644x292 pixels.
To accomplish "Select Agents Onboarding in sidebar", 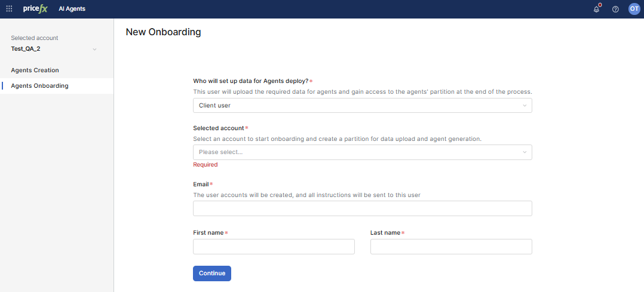I will (x=39, y=86).
